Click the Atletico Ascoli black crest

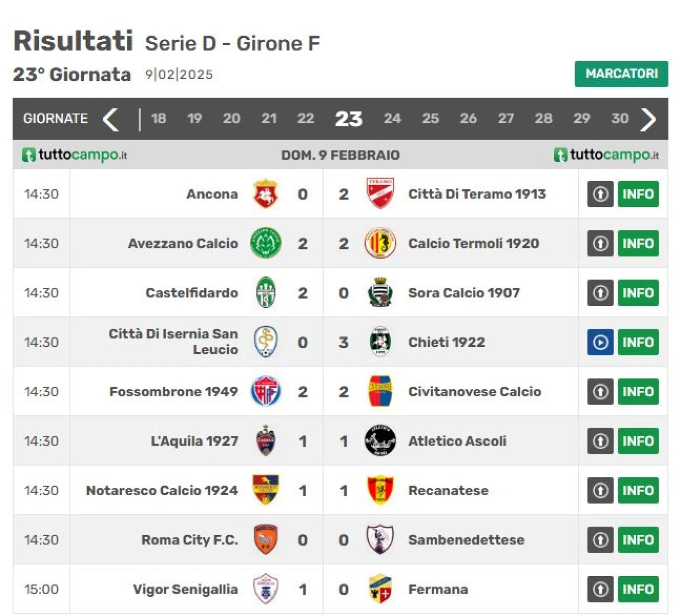[380, 440]
